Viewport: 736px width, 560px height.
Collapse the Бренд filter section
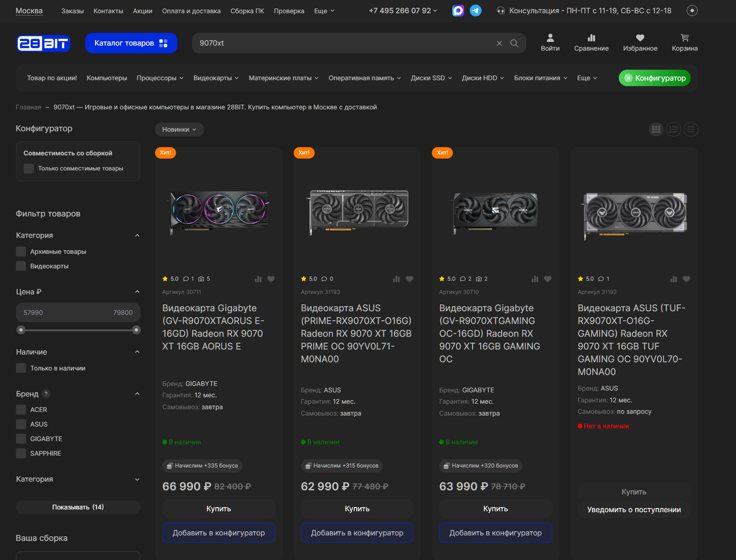click(x=137, y=394)
